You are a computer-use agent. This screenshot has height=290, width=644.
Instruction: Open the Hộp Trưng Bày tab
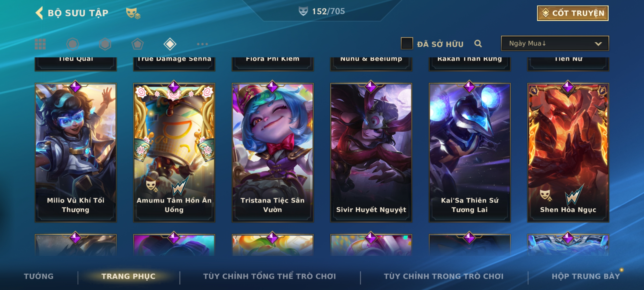pyautogui.click(x=586, y=276)
